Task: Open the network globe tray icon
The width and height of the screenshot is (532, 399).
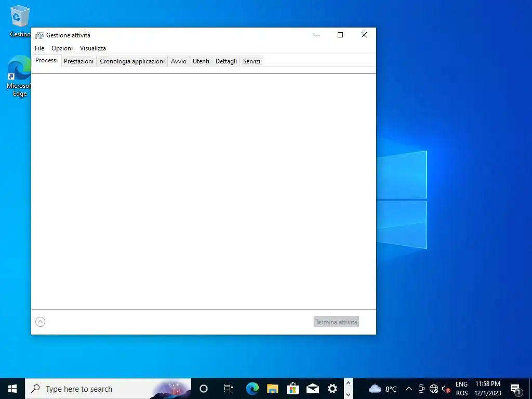Action: point(434,389)
